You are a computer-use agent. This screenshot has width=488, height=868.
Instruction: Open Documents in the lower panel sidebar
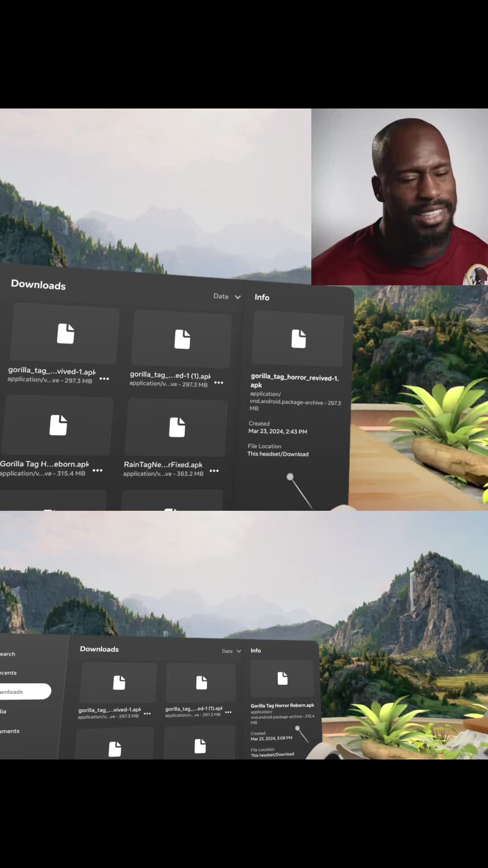tap(10, 731)
